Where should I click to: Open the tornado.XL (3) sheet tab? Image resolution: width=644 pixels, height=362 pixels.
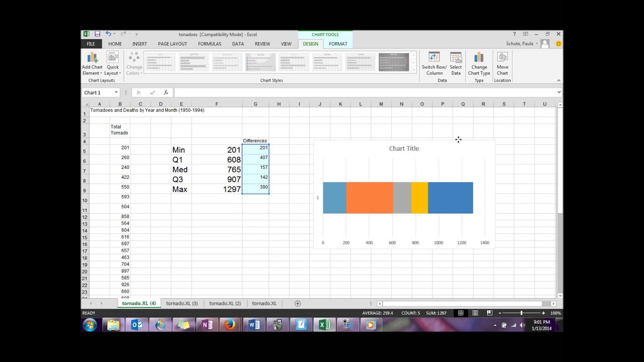[x=182, y=303]
